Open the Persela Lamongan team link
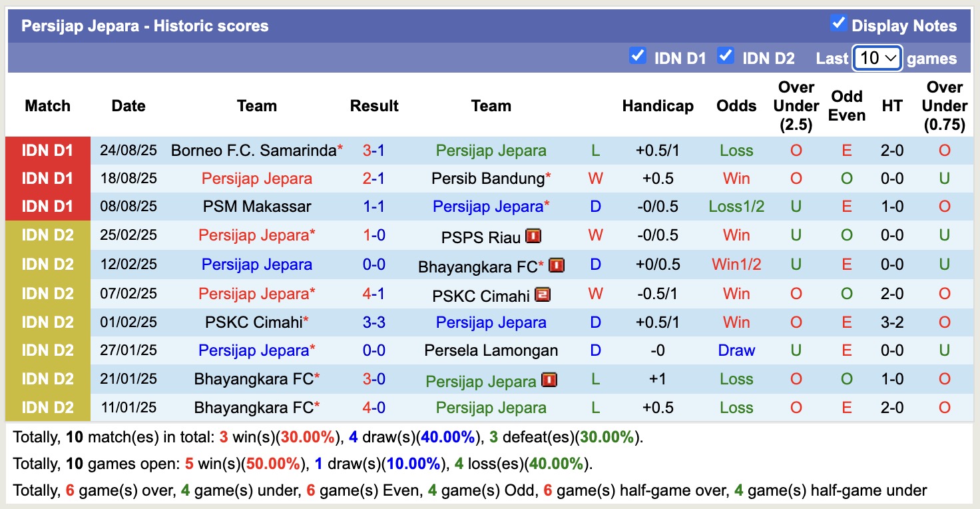 [491, 350]
